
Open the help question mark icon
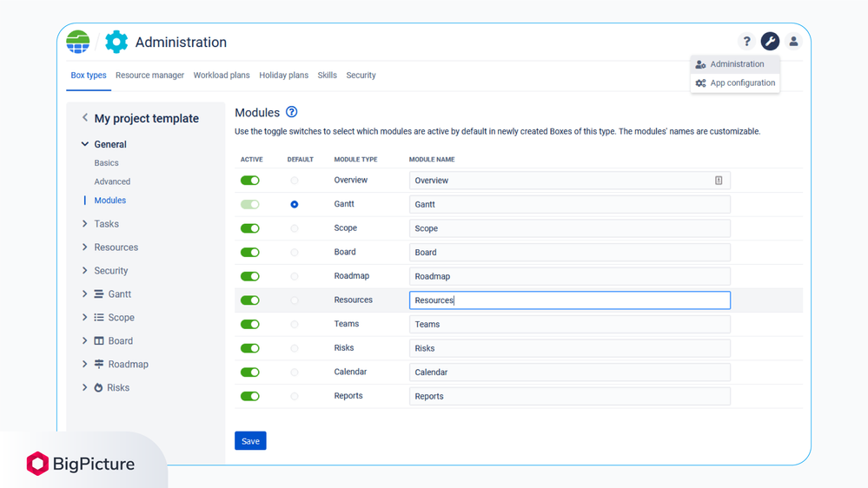coord(746,41)
